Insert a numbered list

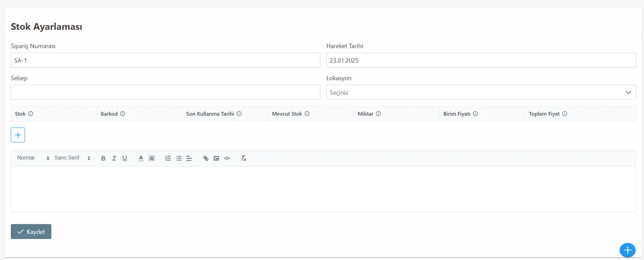point(168,158)
